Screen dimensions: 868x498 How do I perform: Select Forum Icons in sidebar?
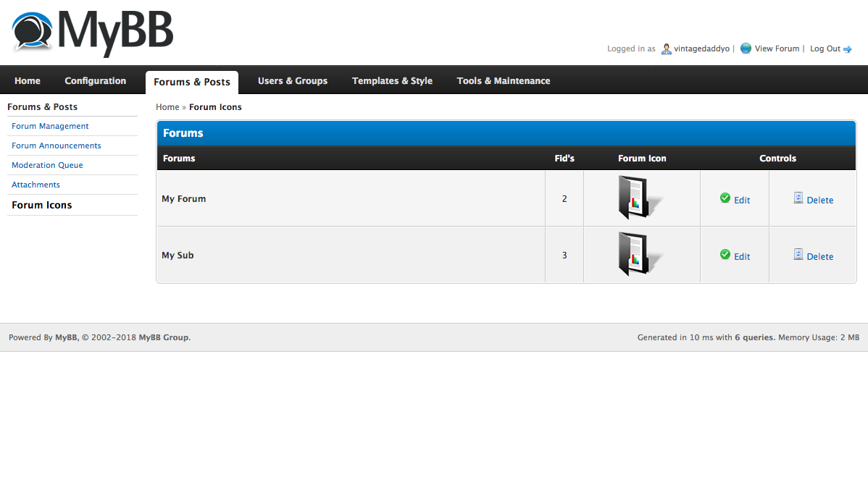[41, 206]
